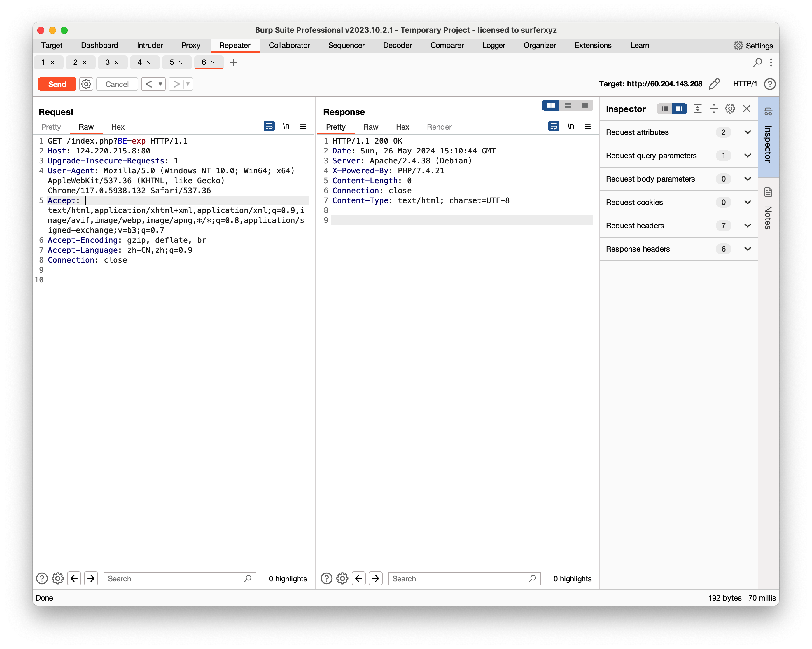This screenshot has height=649, width=812.
Task: Expand the Request headers section
Action: coord(748,226)
